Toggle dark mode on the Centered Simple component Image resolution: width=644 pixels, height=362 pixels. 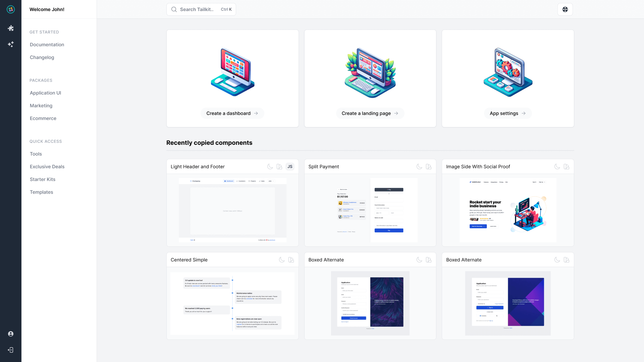[x=282, y=260]
